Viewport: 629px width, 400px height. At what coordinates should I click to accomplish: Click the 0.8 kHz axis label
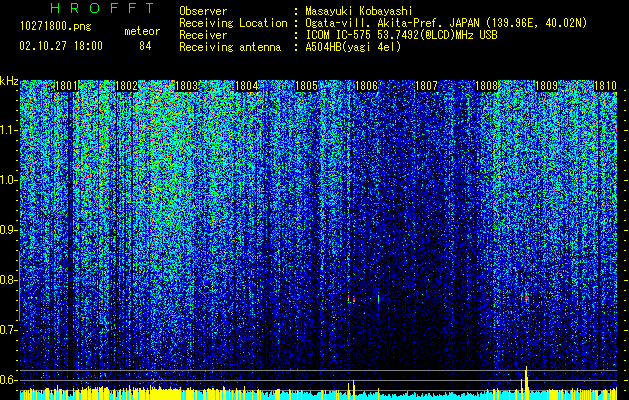8,280
